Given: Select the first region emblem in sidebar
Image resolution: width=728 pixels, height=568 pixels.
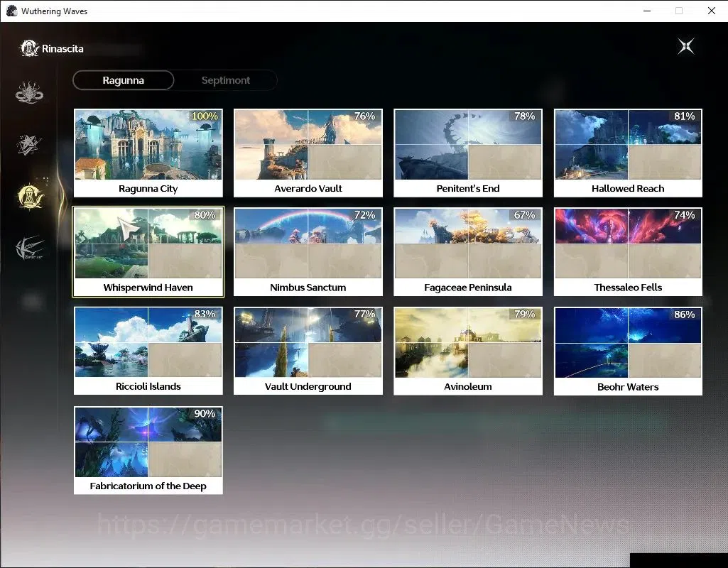Looking at the screenshot, I should [x=29, y=92].
